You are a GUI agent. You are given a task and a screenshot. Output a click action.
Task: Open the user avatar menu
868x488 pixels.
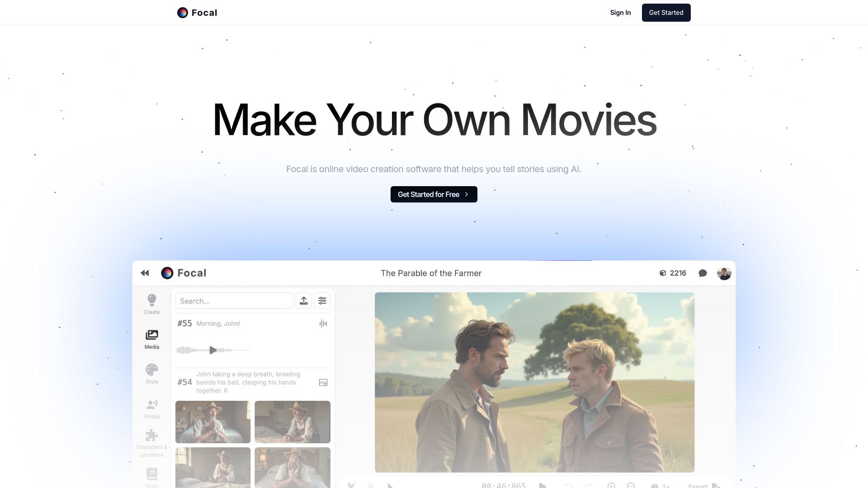[724, 273]
